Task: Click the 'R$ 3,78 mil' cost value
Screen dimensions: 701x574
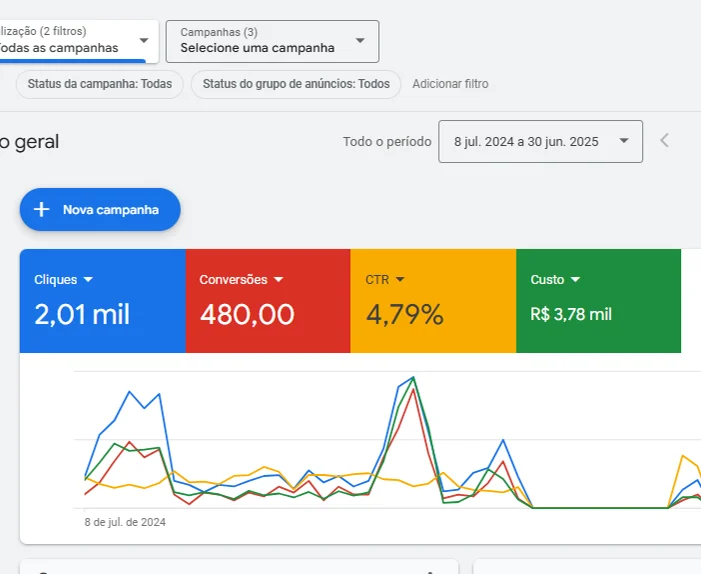Action: (x=571, y=314)
